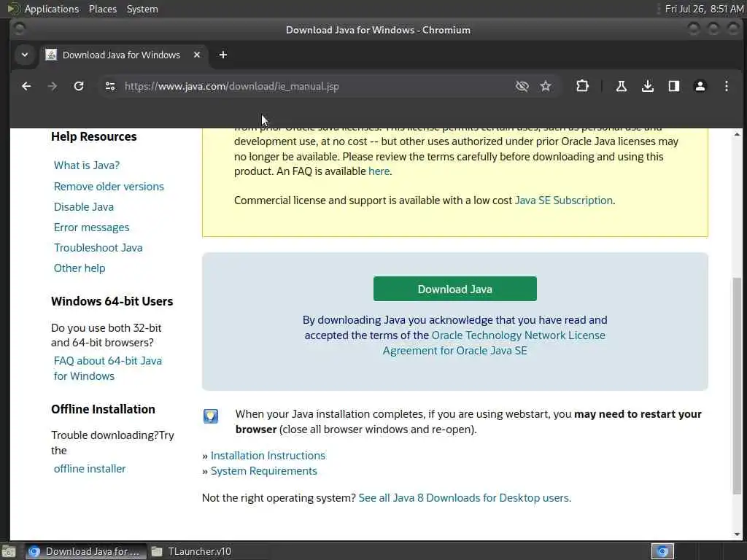Click the Windows 64-bit Users heading
This screenshot has height=560, width=747.
click(112, 301)
